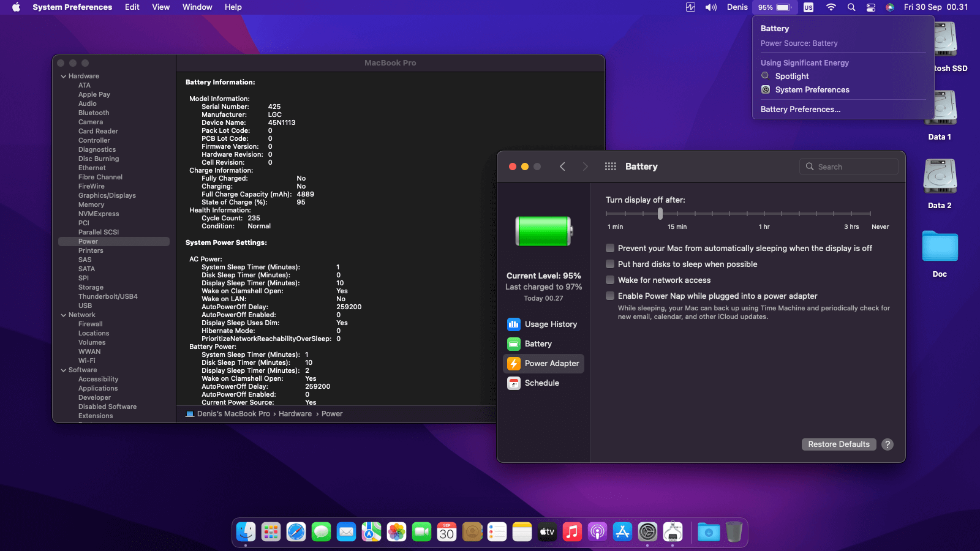
Task: Toggle Wake for network access checkbox
Action: [610, 280]
